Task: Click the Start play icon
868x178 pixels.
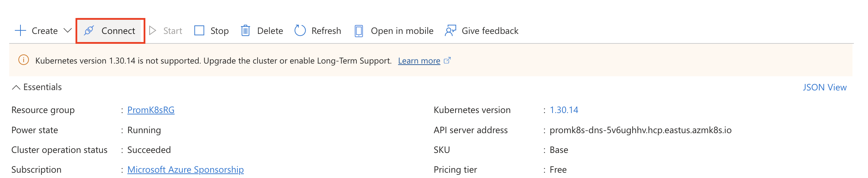Action: 153,31
